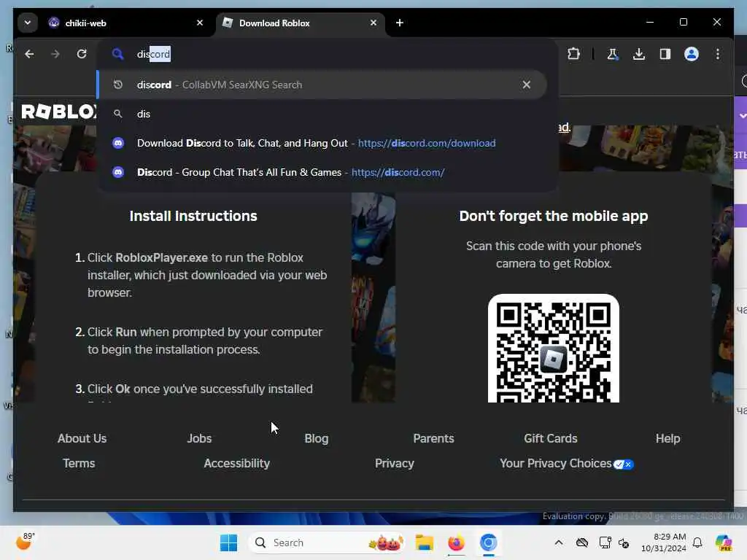Screen dimensions: 747x560
Task: Click the address bar containing discord
Action: [328, 54]
